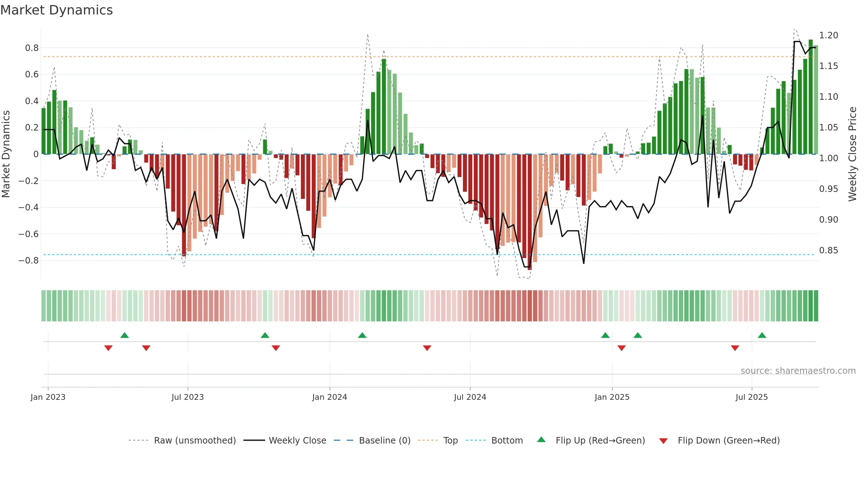Click the Jan 2024 axis label
This screenshot has height=488, width=868.
330,397
